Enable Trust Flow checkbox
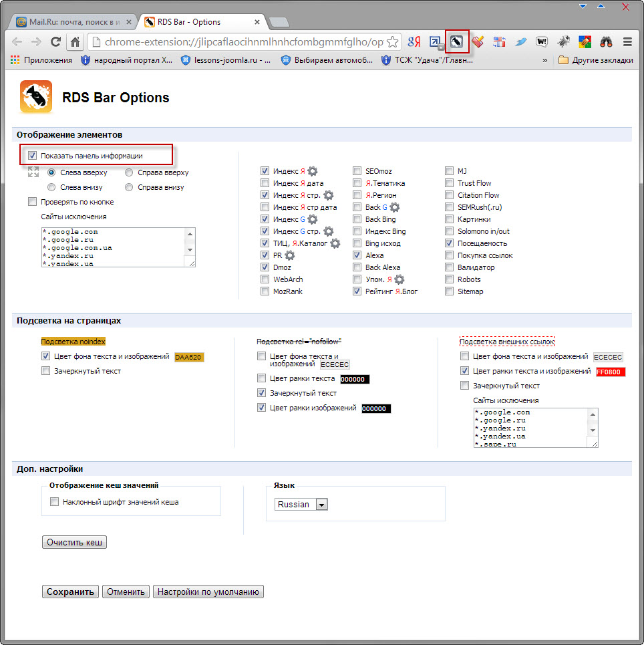Image resolution: width=644 pixels, height=645 pixels. [449, 182]
